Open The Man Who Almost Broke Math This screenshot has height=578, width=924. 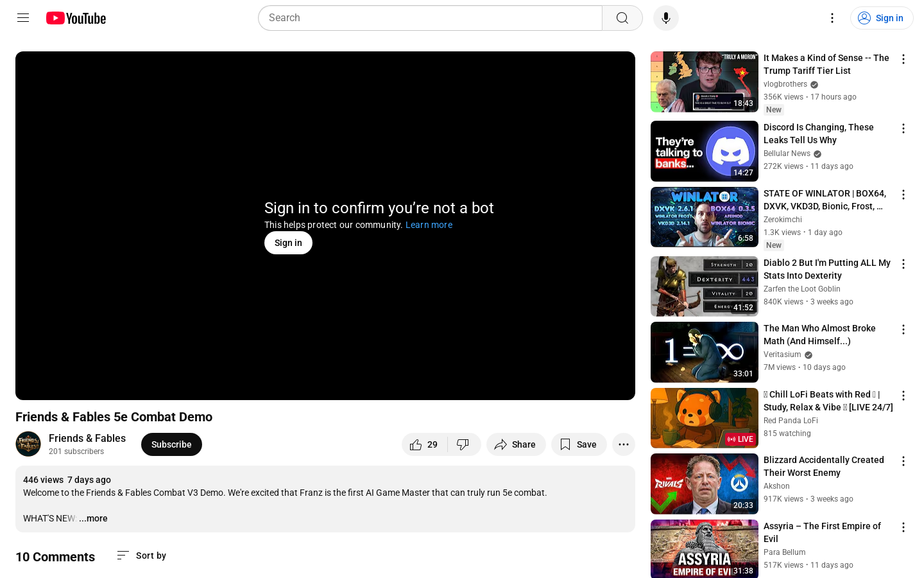pos(819,335)
